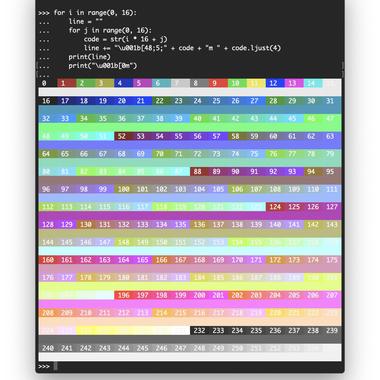The image size is (380, 380).
Task: Select the mid-gray cell 244
Action: pos(124,348)
